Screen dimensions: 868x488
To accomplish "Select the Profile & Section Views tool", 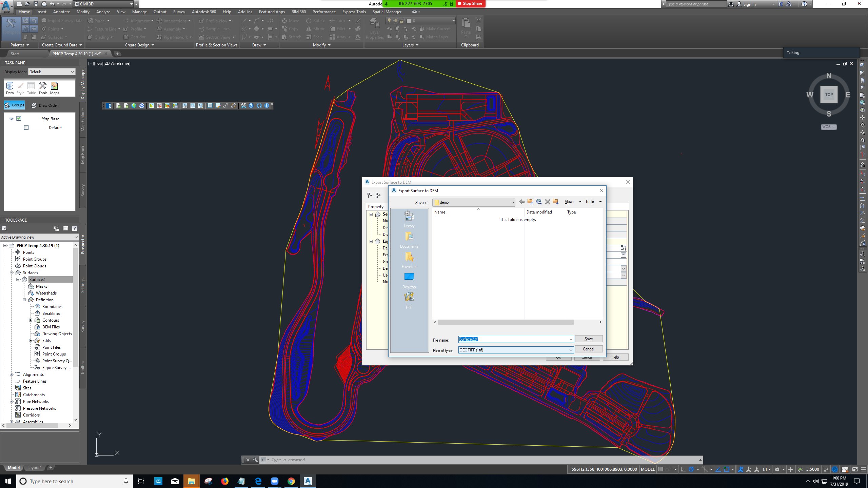I will click(216, 45).
